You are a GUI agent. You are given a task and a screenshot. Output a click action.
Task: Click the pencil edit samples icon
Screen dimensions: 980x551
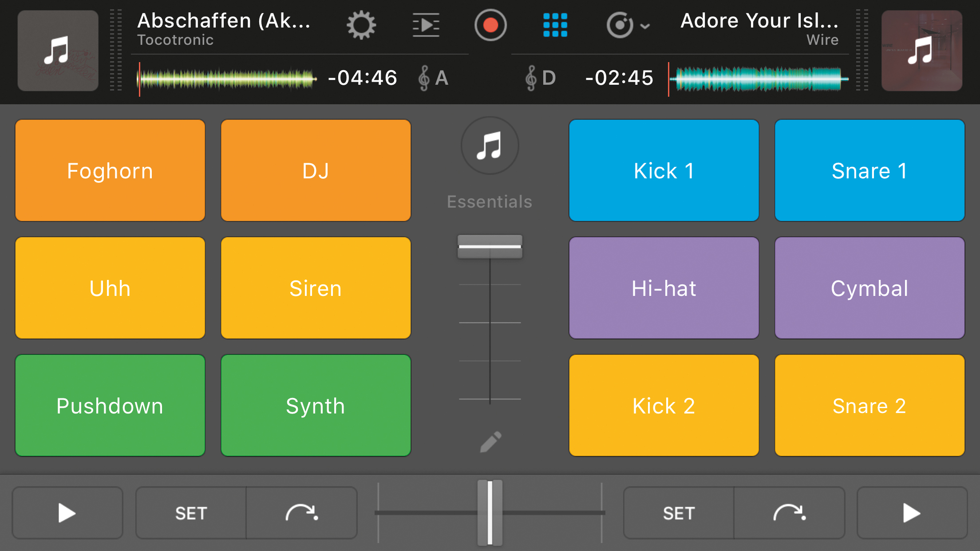[x=490, y=441]
